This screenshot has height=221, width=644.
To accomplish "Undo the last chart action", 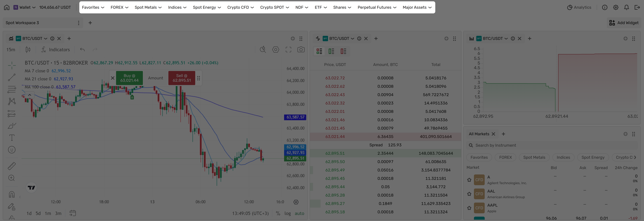I will coord(82,50).
